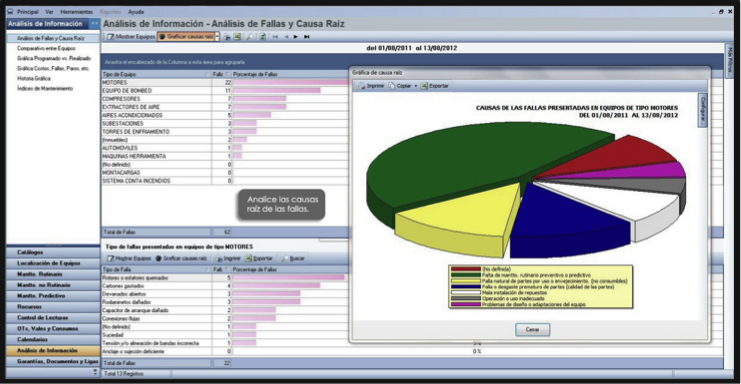Click the Excel export icon in top toolbar
741x384 pixels.
(237, 37)
